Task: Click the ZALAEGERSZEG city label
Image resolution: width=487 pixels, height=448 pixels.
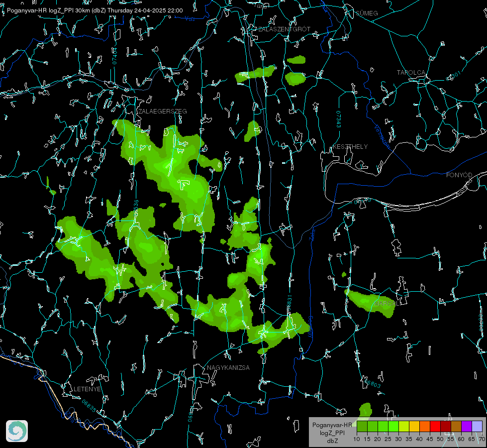Action: pyautogui.click(x=163, y=112)
